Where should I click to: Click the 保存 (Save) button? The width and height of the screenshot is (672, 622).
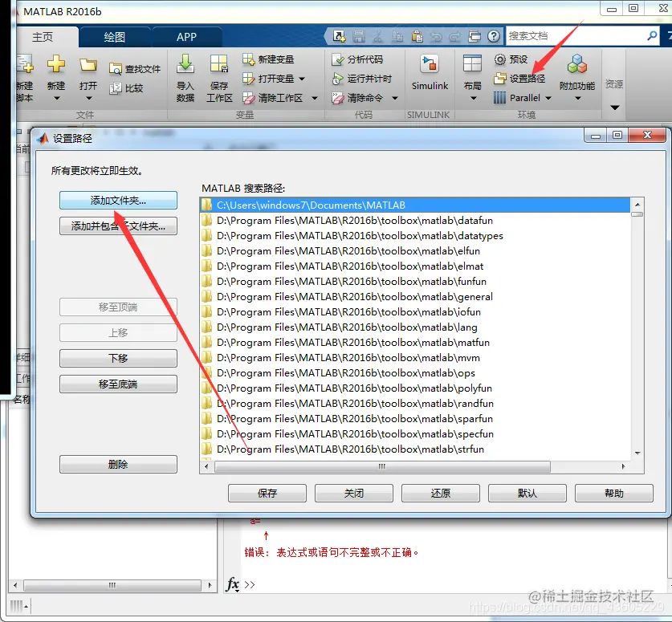point(267,493)
